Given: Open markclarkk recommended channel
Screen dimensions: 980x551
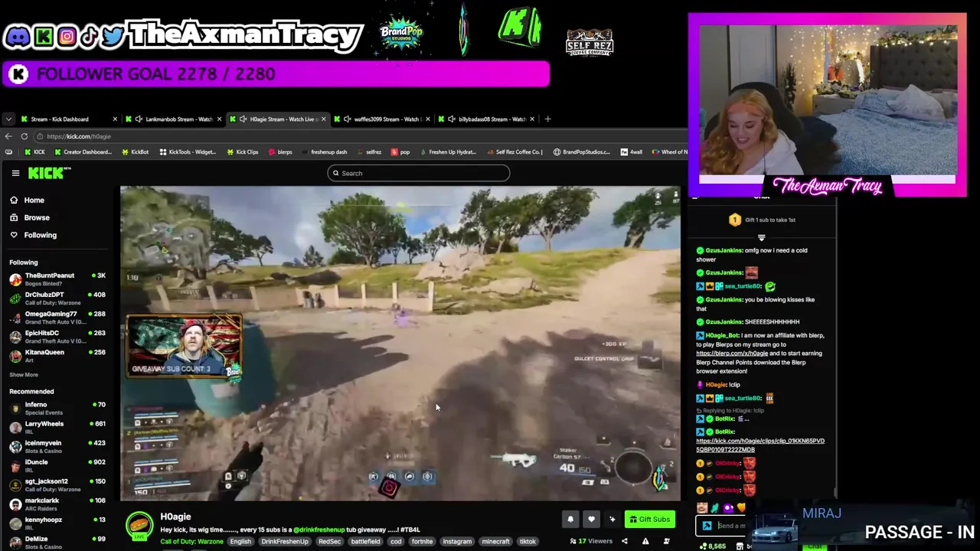Looking at the screenshot, I should click(x=57, y=504).
